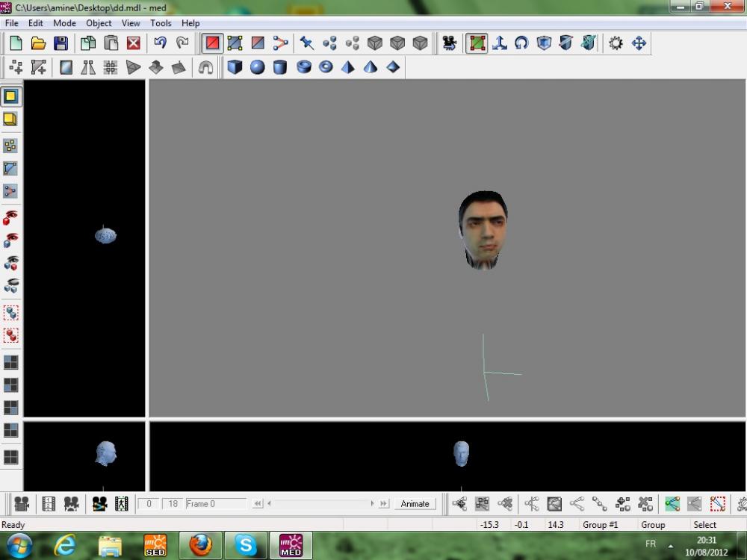Click the animation frame slider track
Image resolution: width=747 pixels, height=560 pixels.
click(x=320, y=504)
